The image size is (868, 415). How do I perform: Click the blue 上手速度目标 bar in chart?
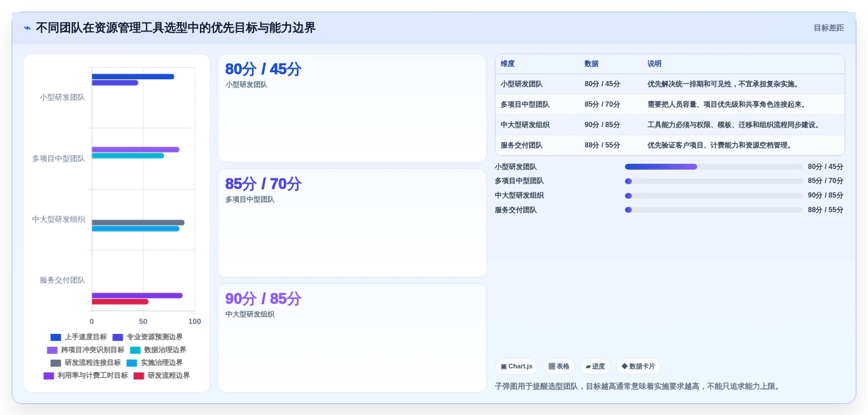(133, 76)
